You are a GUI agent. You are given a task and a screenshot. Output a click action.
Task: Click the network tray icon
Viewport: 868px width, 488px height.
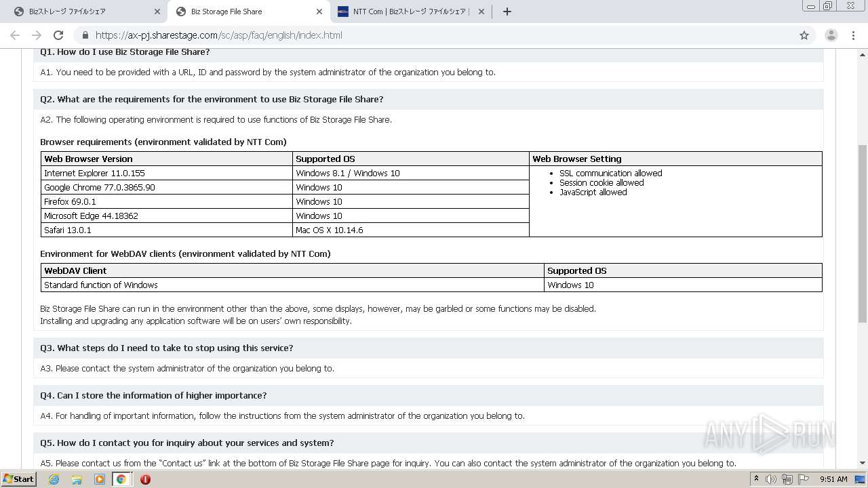tap(787, 479)
